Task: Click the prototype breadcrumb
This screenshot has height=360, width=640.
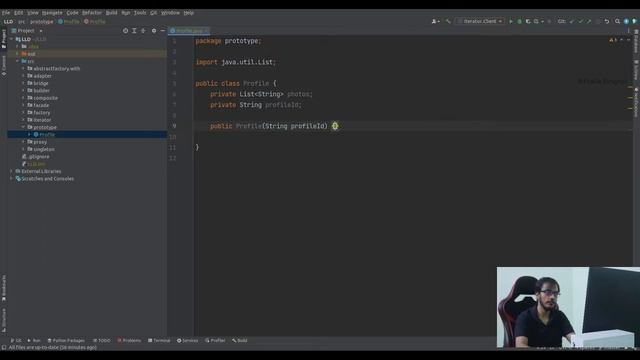Action: (42, 22)
